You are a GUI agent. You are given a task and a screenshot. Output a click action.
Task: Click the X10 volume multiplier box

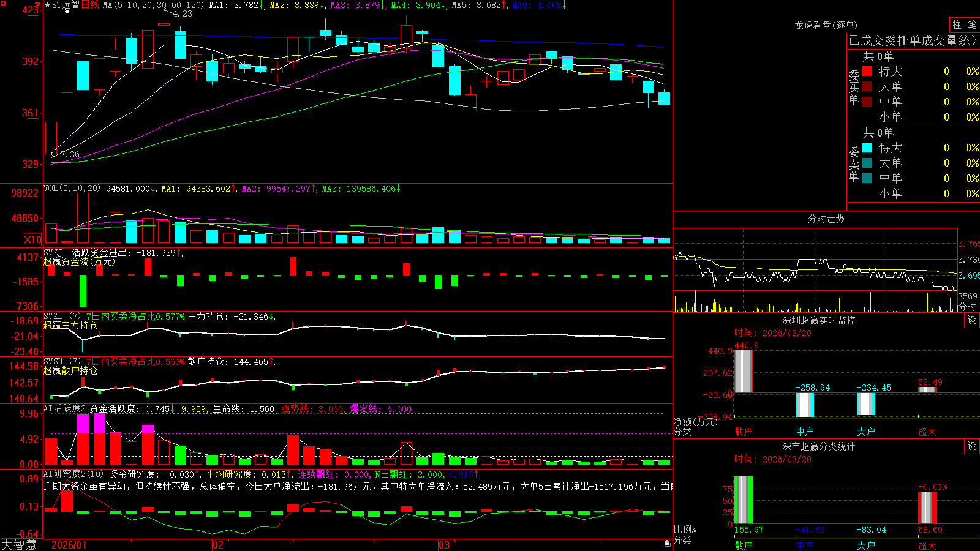point(32,239)
